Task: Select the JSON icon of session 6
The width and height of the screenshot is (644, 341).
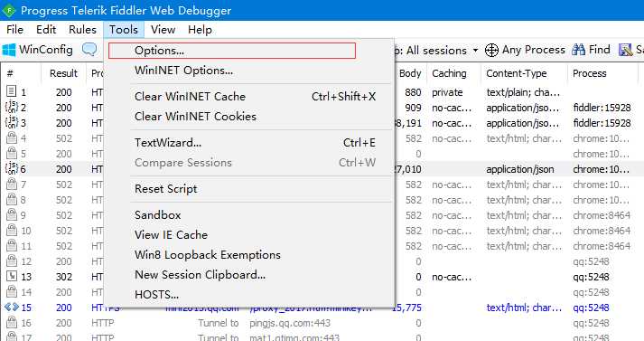Action: pyautogui.click(x=12, y=168)
